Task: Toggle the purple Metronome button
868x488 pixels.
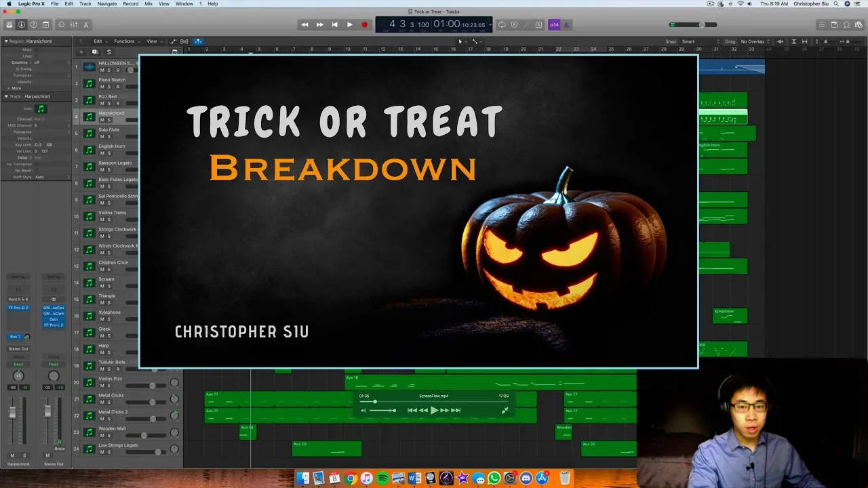Action: click(566, 24)
